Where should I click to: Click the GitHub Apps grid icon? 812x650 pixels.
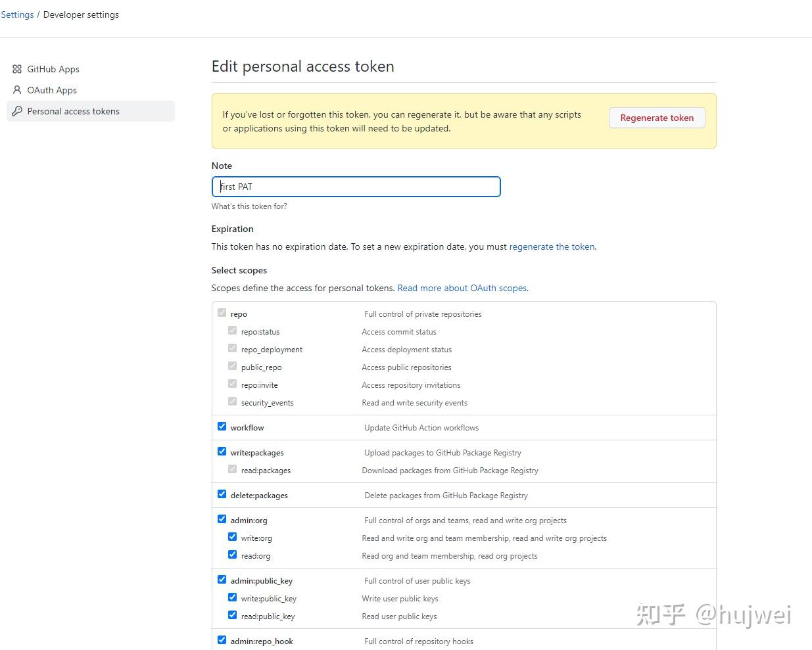17,69
